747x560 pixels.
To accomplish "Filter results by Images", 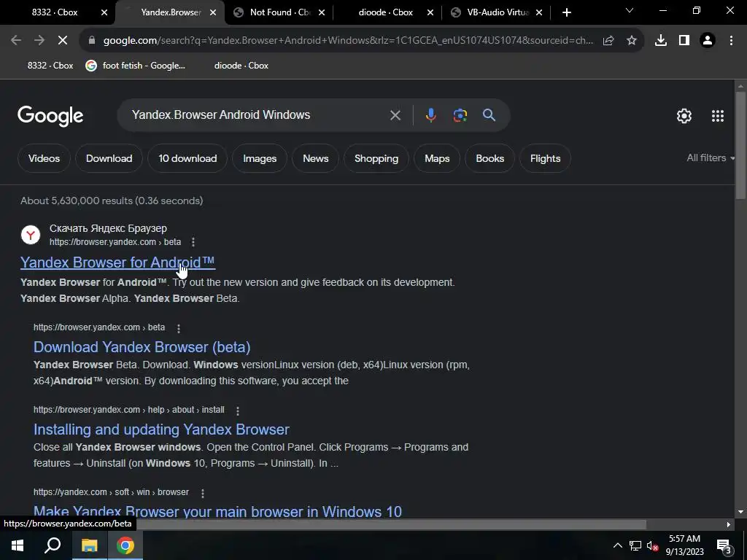I will pyautogui.click(x=260, y=158).
